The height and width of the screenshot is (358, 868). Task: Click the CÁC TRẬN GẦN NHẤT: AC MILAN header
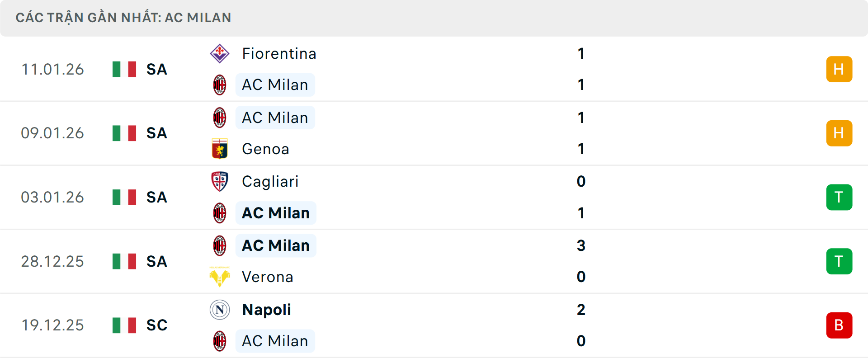(123, 18)
